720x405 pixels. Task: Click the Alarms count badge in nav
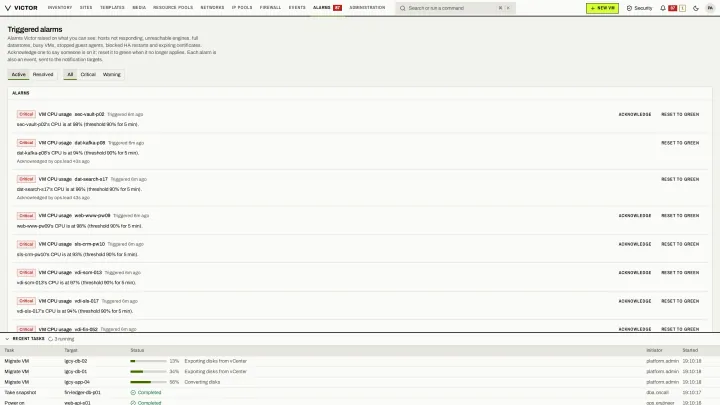click(338, 8)
